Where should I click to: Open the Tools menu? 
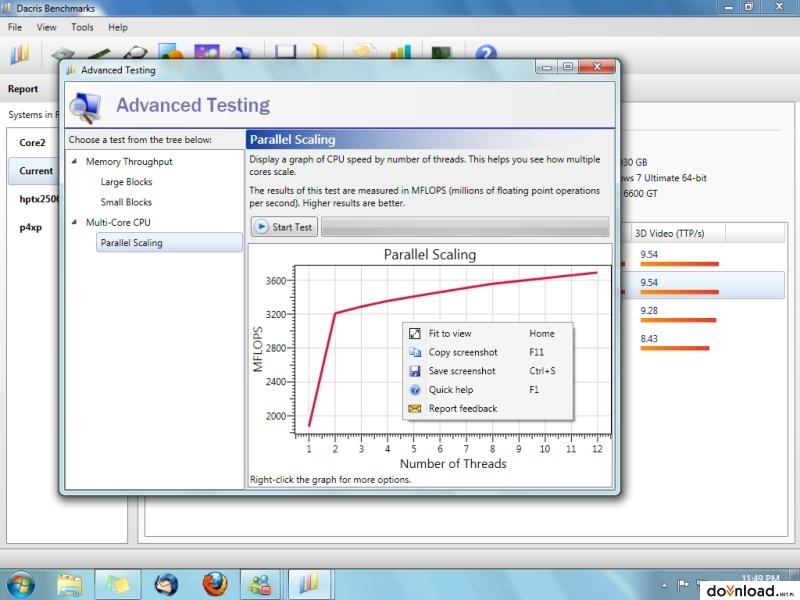coord(82,27)
